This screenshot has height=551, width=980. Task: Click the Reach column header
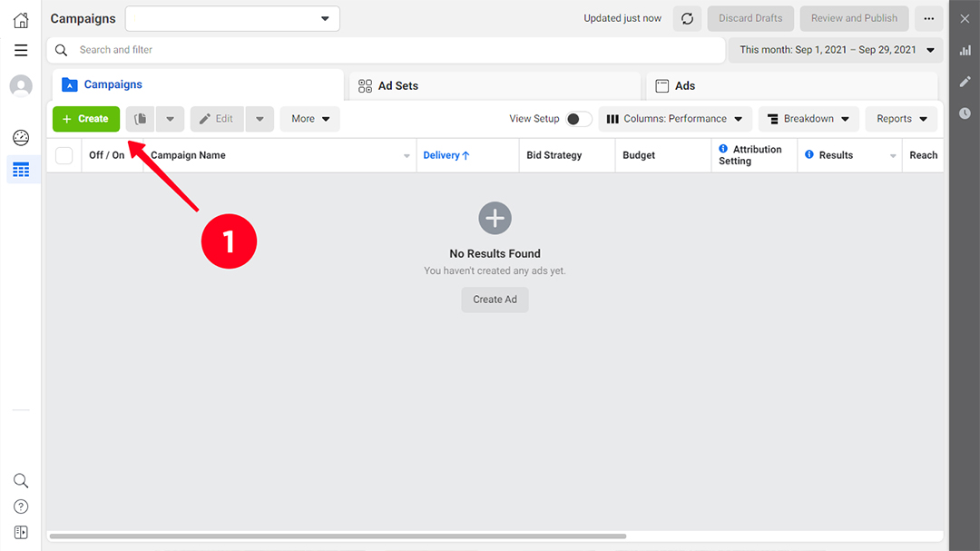click(x=923, y=155)
